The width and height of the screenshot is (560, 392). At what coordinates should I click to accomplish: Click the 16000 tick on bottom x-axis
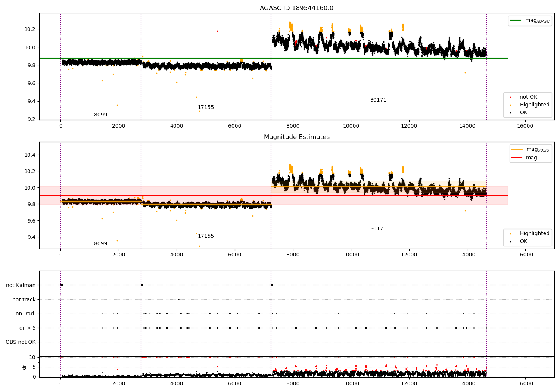point(525,383)
